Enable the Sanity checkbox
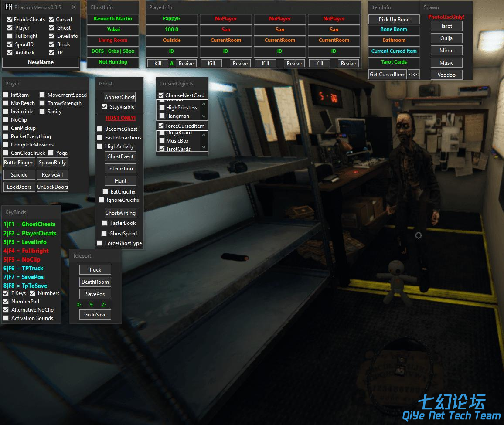This screenshot has width=504, height=425. [42, 112]
